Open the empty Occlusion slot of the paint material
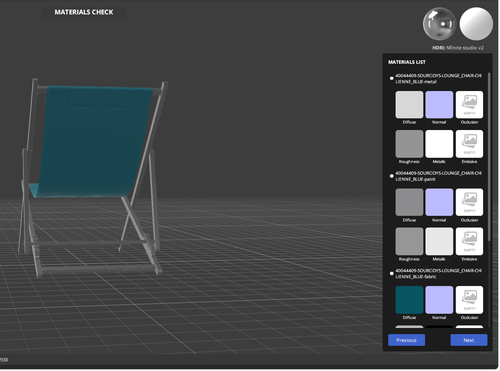The height and width of the screenshot is (371, 500). (469, 202)
